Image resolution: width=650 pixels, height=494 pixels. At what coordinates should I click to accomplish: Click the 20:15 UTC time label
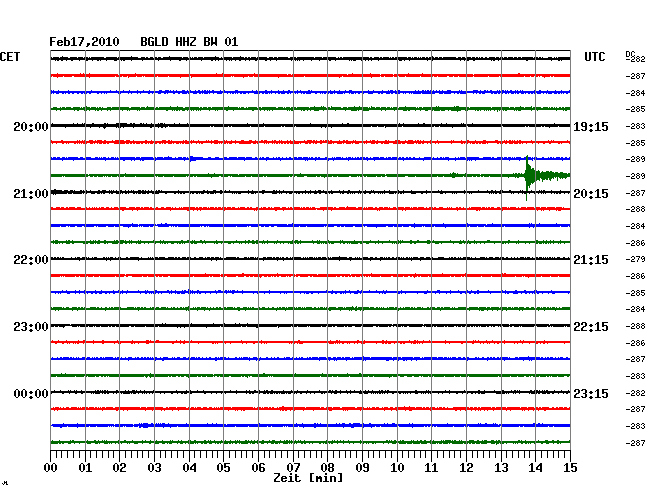tap(590, 193)
